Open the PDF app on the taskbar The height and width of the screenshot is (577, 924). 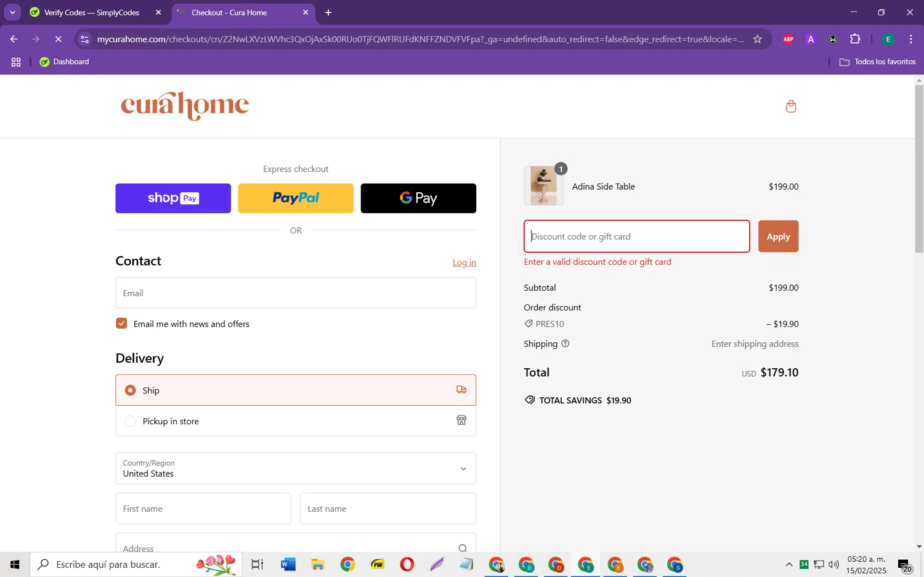click(x=378, y=564)
